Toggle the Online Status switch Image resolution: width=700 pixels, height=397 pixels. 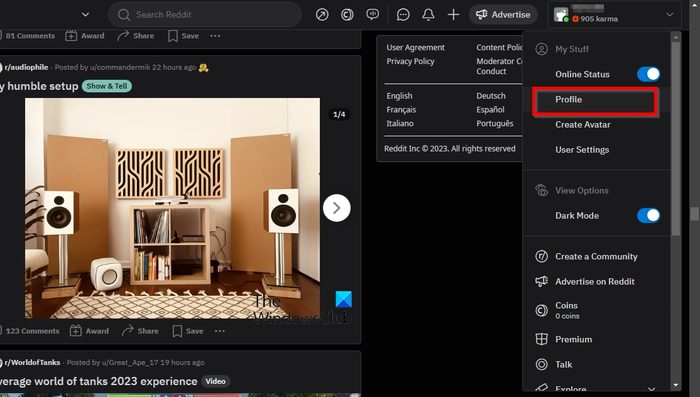point(648,74)
